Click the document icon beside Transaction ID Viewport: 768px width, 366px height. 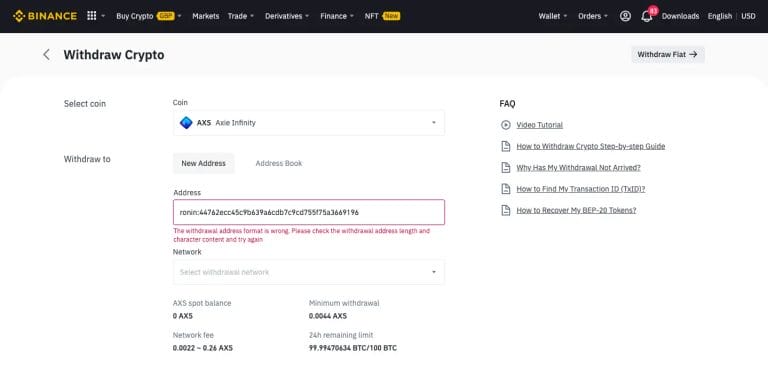pyautogui.click(x=505, y=189)
